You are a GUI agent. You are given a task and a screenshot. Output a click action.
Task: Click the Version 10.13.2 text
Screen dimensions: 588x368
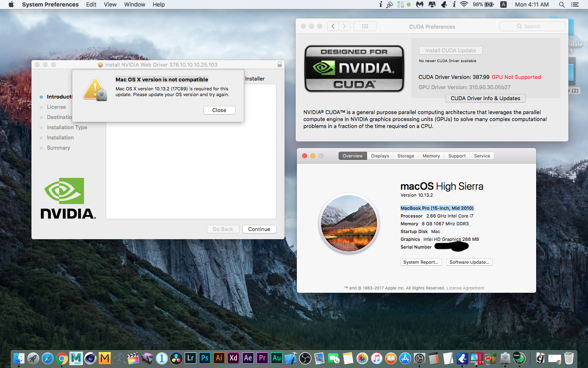416,195
